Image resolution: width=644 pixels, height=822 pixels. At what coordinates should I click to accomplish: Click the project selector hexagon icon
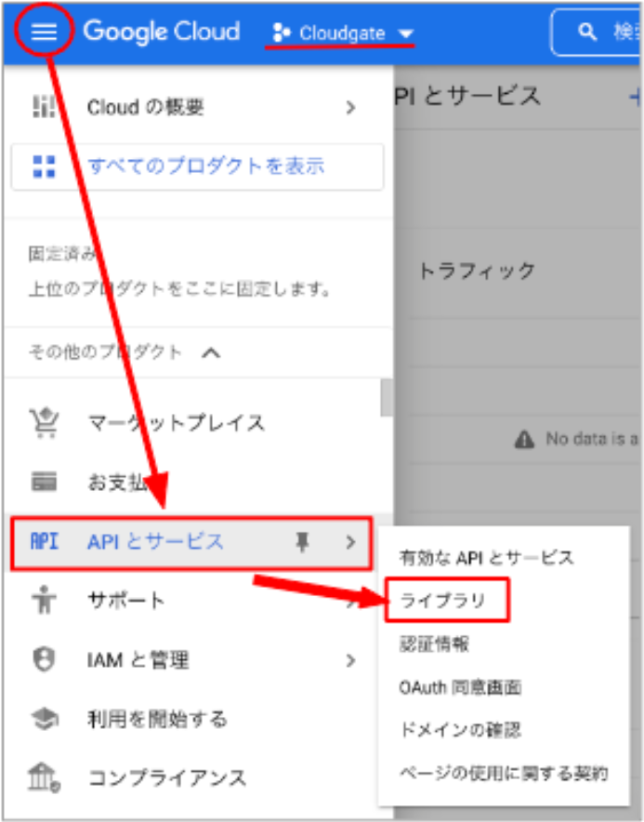282,33
